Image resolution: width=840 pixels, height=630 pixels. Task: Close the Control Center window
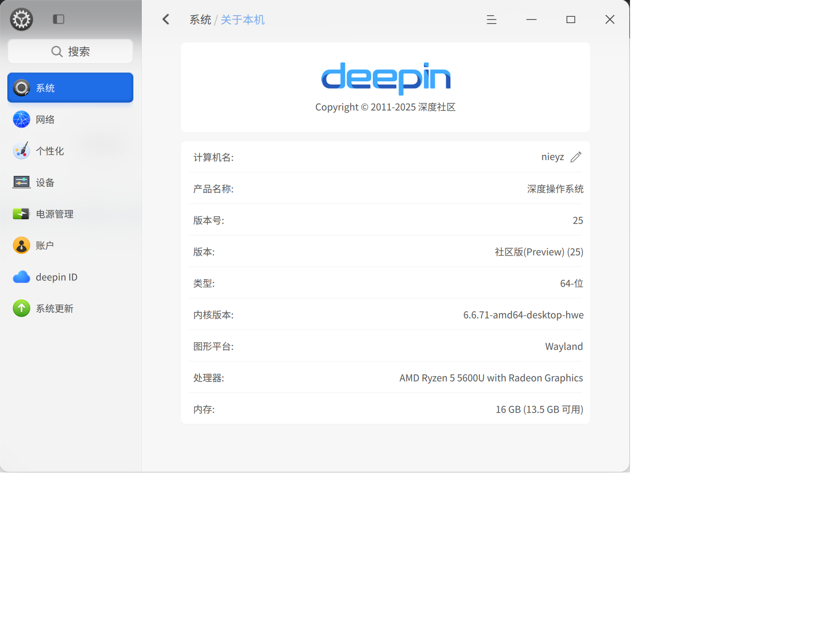(x=610, y=19)
